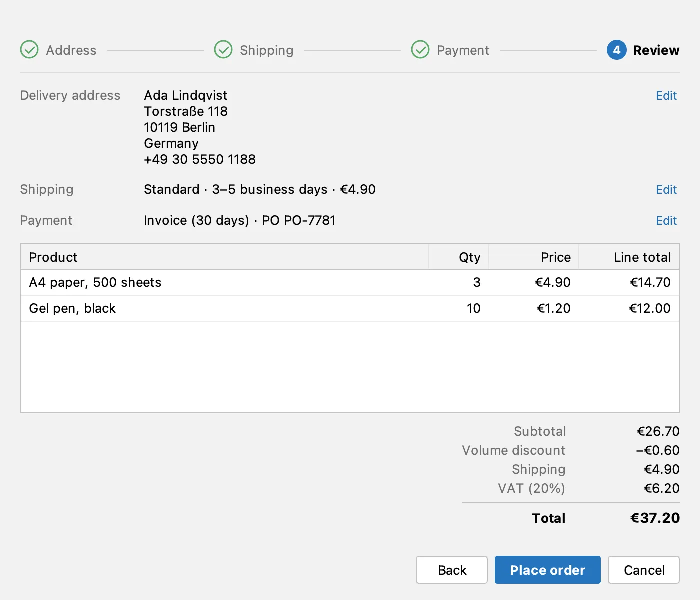Image resolution: width=700 pixels, height=600 pixels.
Task: Edit the payment method
Action: tap(666, 220)
